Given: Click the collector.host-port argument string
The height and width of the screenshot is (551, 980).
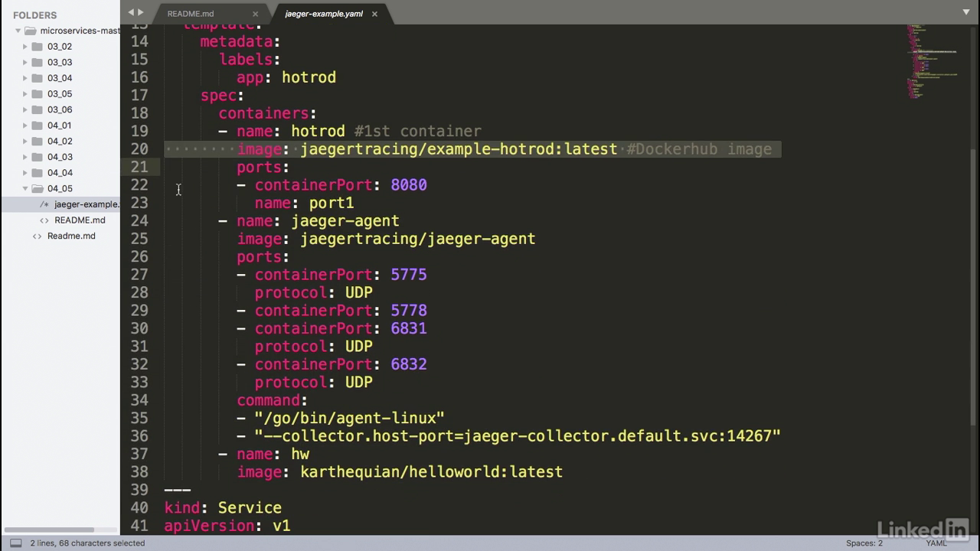Looking at the screenshot, I should coord(518,436).
